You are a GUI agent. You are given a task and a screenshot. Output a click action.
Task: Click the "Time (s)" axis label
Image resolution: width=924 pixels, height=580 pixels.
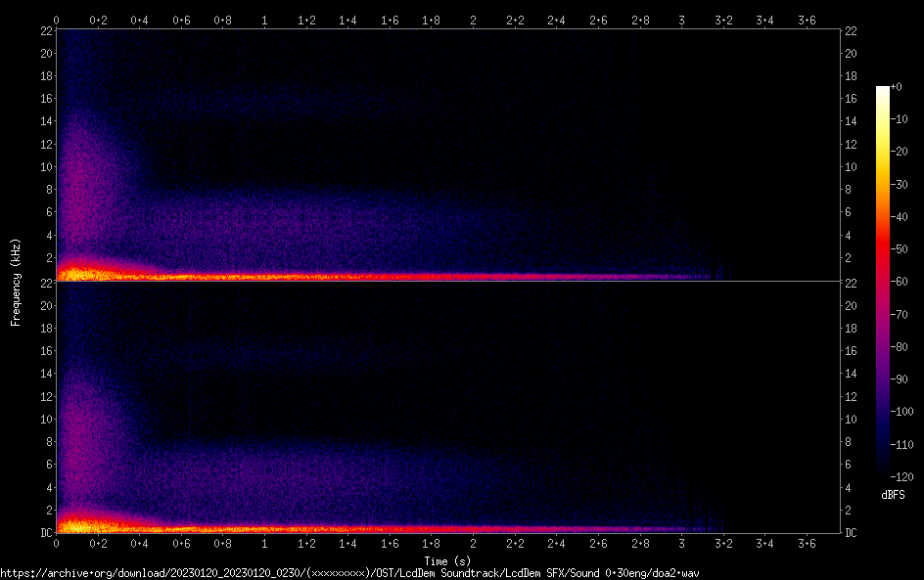pyautogui.click(x=448, y=561)
